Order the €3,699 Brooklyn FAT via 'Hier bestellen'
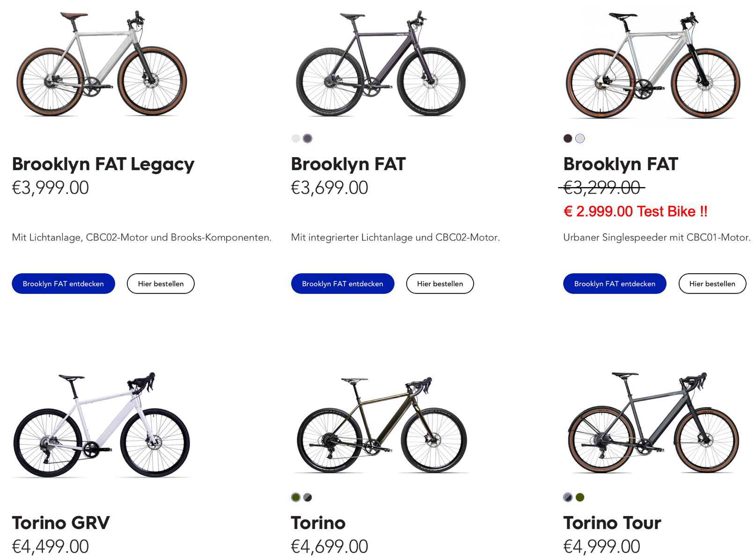Viewport: 755px width, 560px height. pos(440,284)
